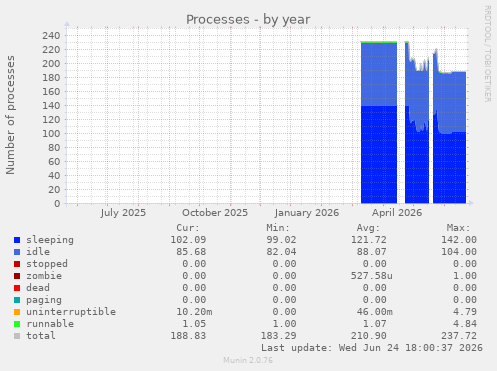
Task: Click the 'Avg:' column header
Action: coord(368,228)
